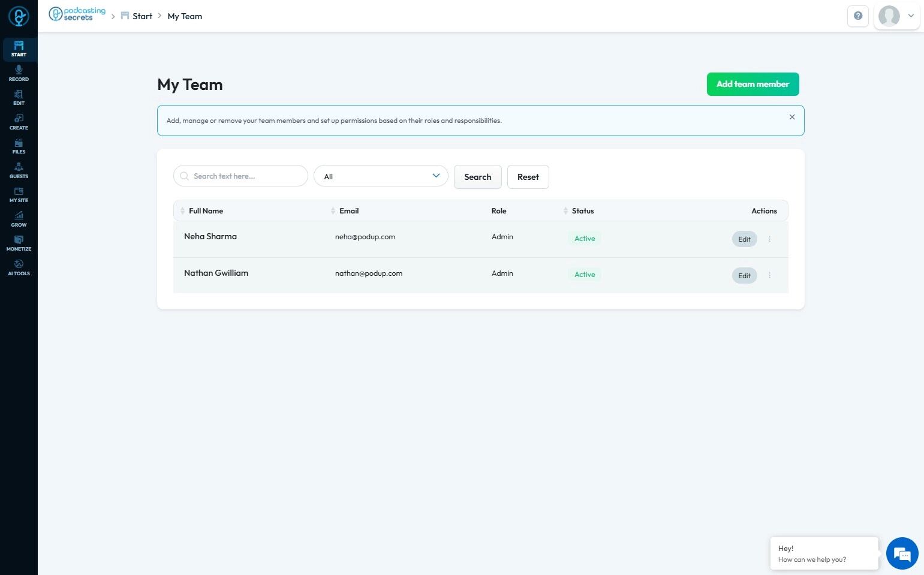Edit Nathan Gwilliam's team entry

point(744,276)
